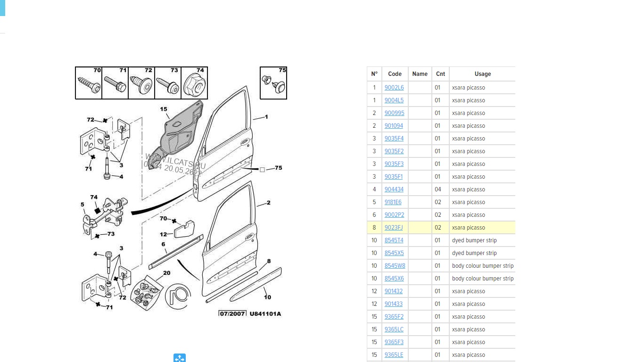Click part code 9365LC

[394, 329]
